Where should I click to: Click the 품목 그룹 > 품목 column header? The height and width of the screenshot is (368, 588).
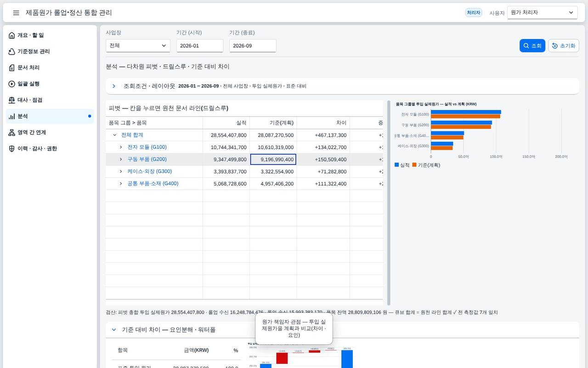click(x=154, y=123)
